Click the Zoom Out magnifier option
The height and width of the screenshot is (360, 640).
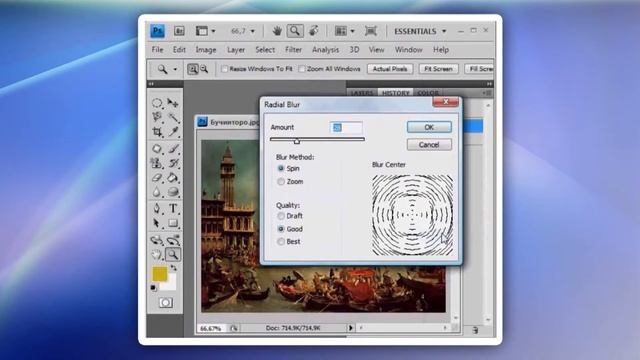tap(204, 69)
